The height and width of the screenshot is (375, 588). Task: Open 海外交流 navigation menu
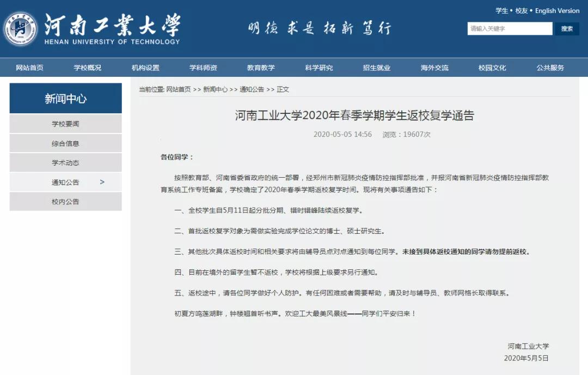(x=434, y=68)
